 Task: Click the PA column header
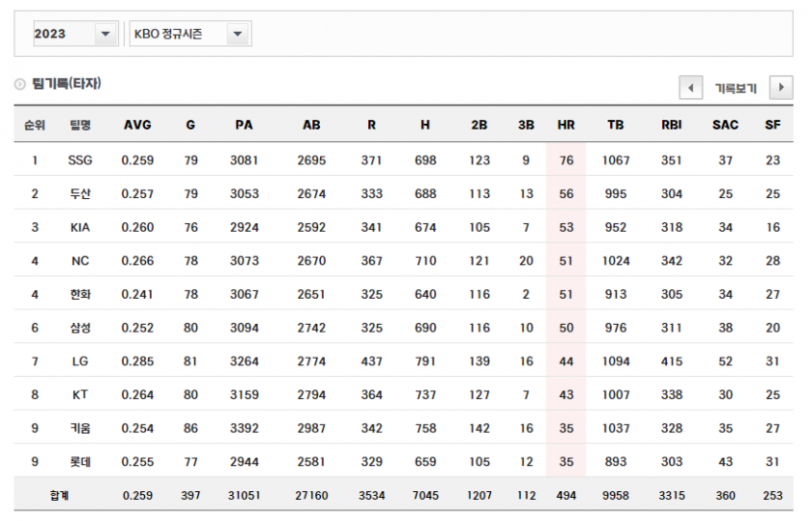pos(244,125)
